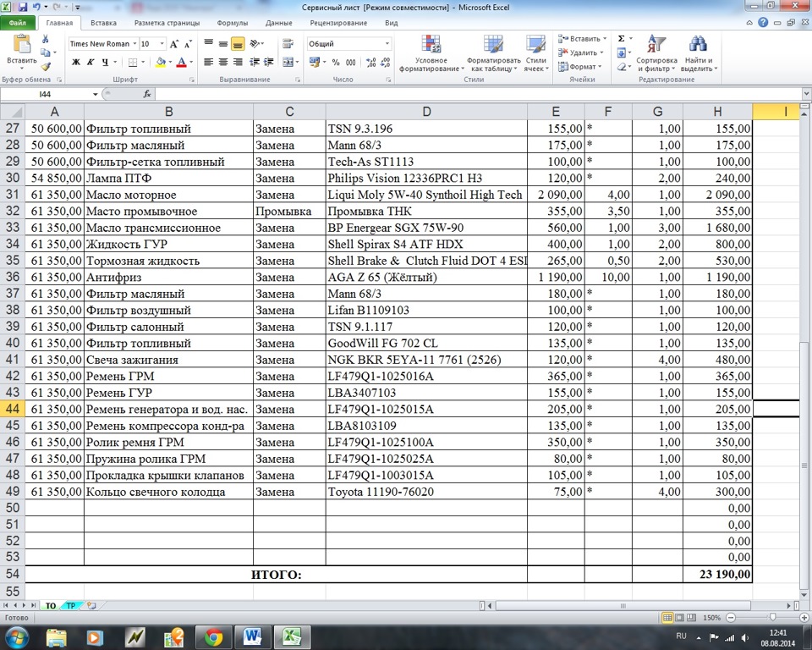Open Форматировать как таблицу gallery
Image resolution: width=812 pixels, height=650 pixels.
click(x=493, y=53)
